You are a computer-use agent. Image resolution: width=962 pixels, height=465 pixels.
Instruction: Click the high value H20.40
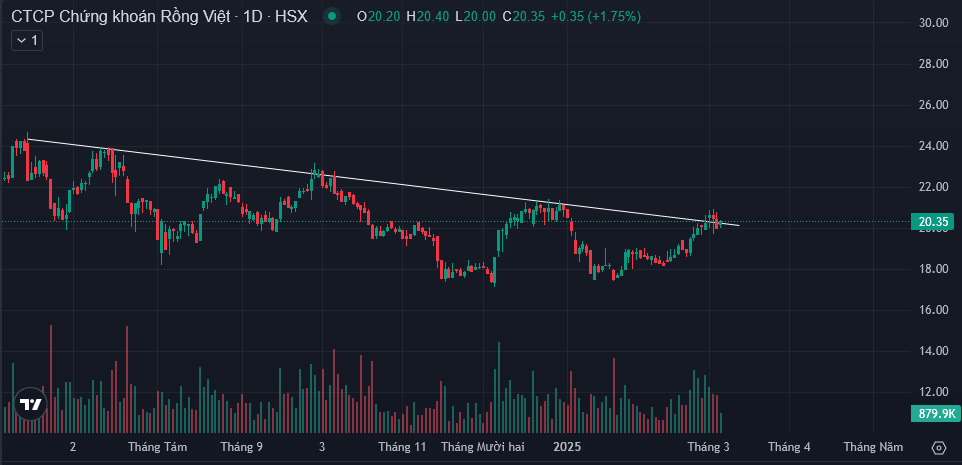[x=429, y=17]
